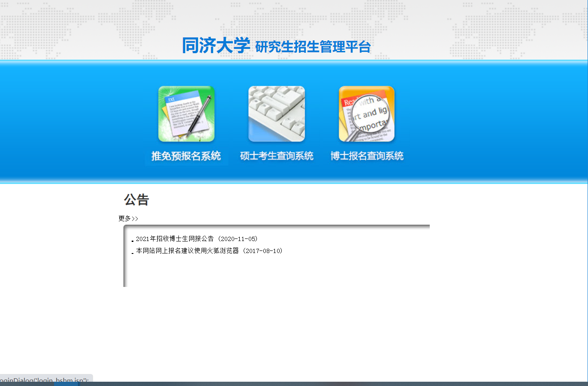Viewport: 588px width, 386px height.
Task: Click the 公告 section heading
Action: tap(136, 200)
